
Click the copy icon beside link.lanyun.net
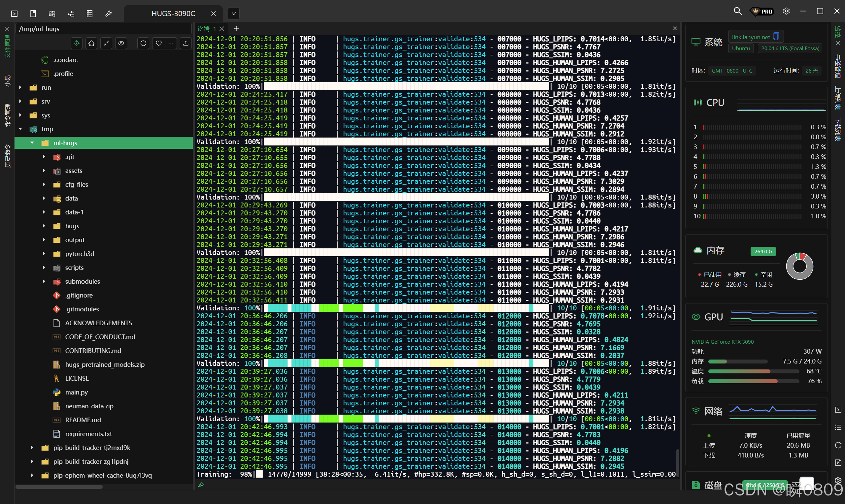(776, 36)
